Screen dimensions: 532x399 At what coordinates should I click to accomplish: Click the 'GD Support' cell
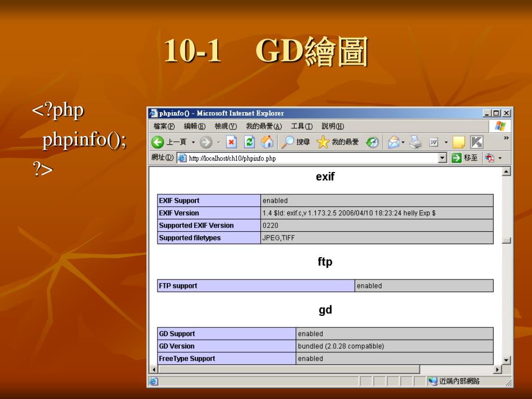pos(227,334)
